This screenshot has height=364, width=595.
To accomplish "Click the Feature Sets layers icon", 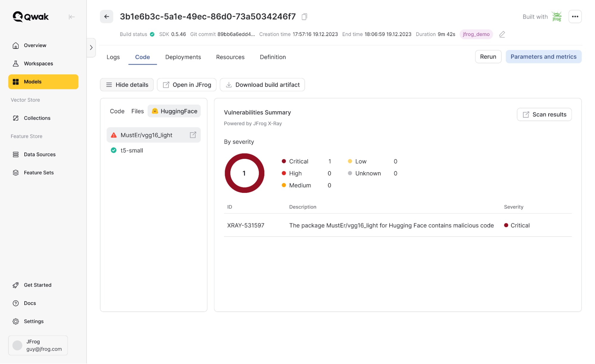I will coord(16,172).
